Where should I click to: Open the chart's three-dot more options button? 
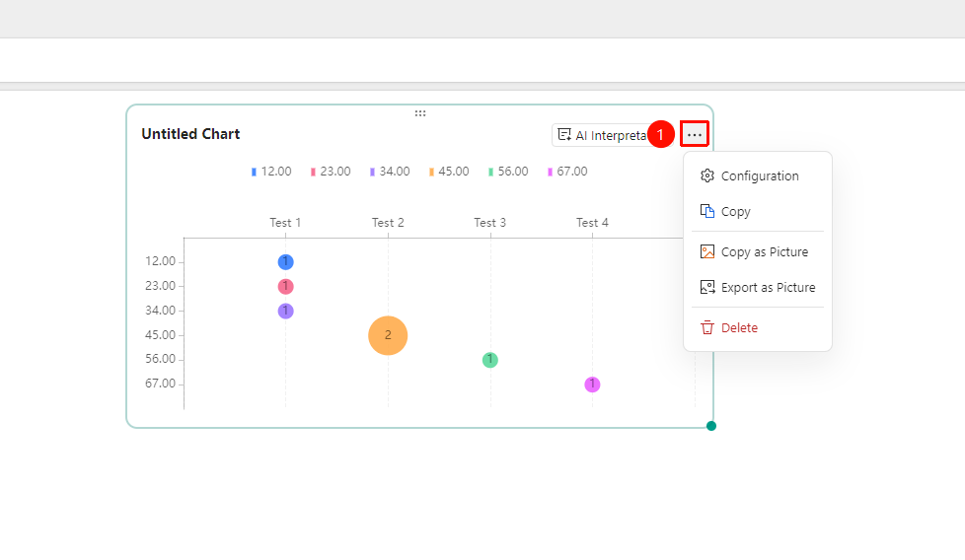click(695, 135)
